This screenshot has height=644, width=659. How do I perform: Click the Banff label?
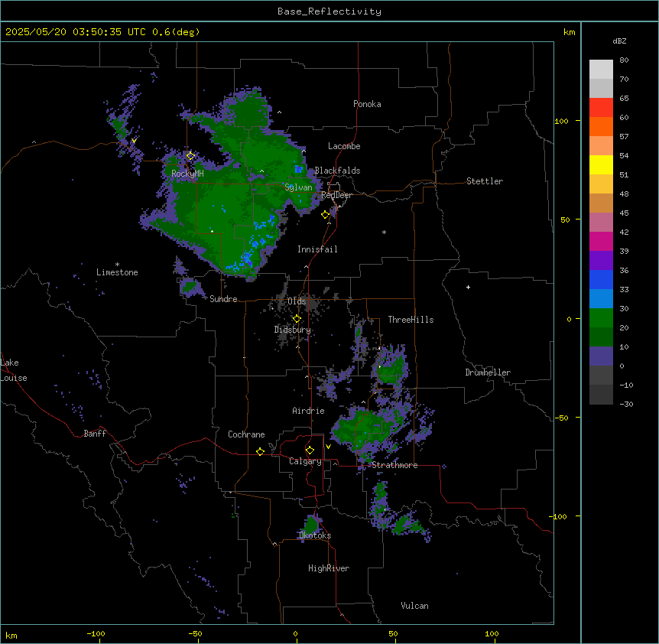coord(95,434)
